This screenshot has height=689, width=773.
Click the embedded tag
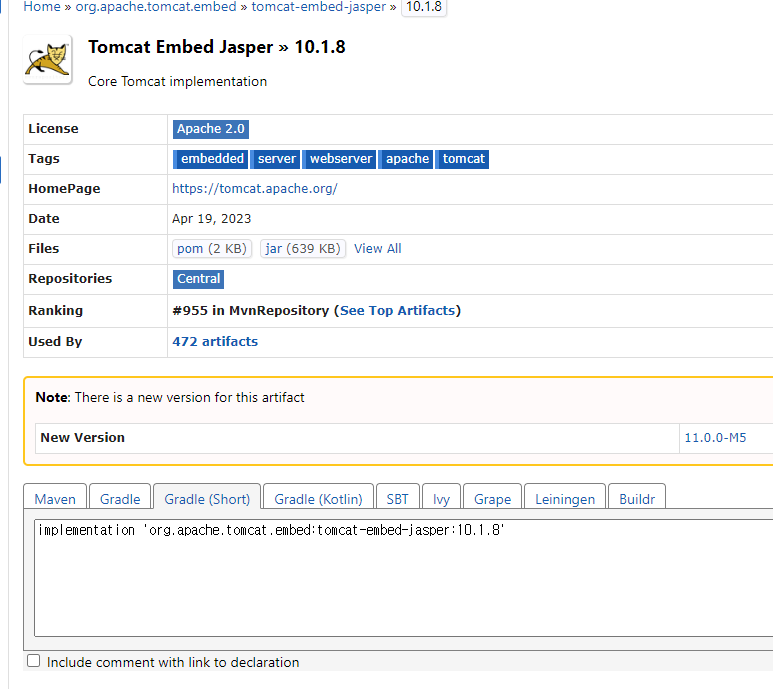211,159
